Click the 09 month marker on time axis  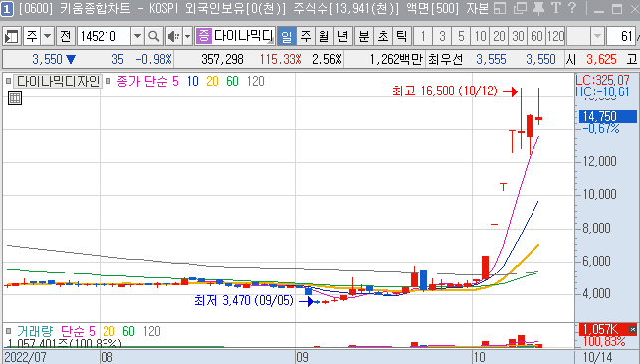[302, 357]
